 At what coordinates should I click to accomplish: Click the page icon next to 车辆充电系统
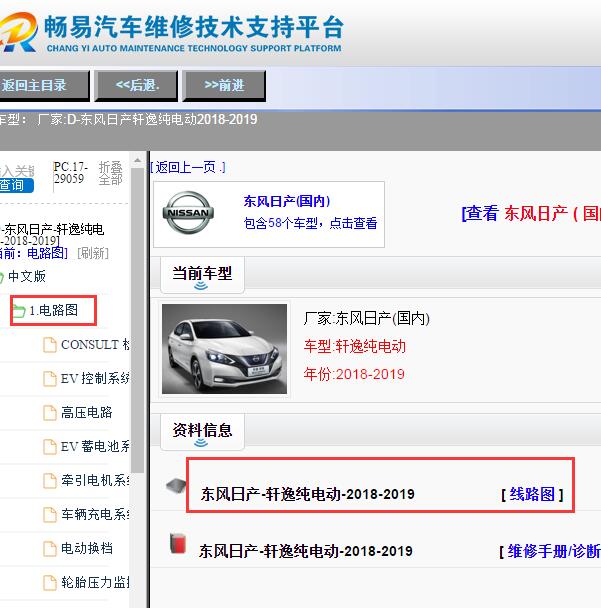click(x=50, y=515)
